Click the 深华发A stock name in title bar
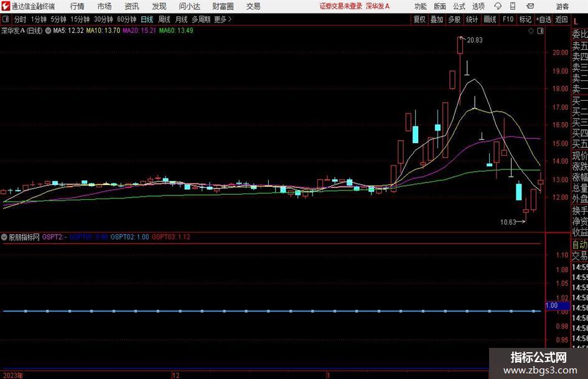Viewport: 588px width, 379px height. (x=378, y=6)
